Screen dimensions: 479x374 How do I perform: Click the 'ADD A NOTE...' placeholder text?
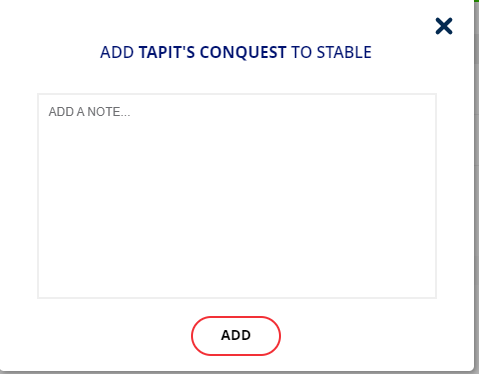point(89,112)
